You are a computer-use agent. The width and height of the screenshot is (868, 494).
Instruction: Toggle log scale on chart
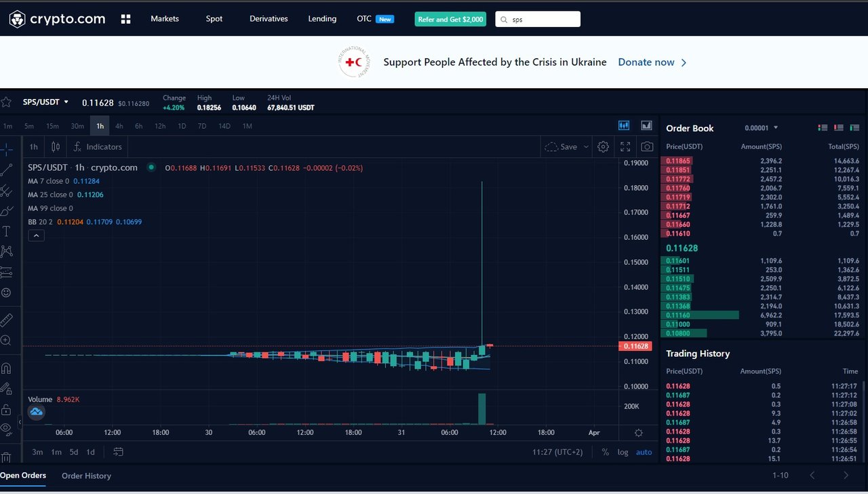coord(623,452)
